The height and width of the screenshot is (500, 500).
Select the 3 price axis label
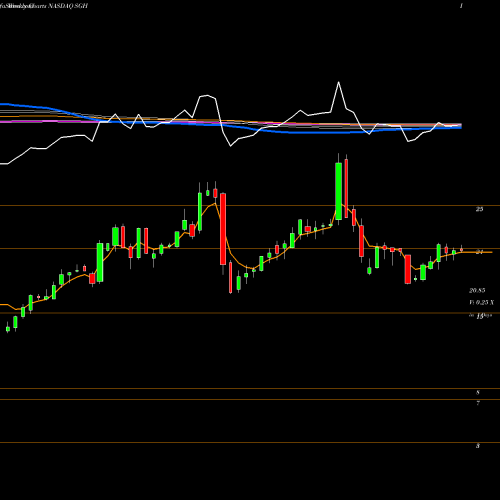tap(478, 446)
